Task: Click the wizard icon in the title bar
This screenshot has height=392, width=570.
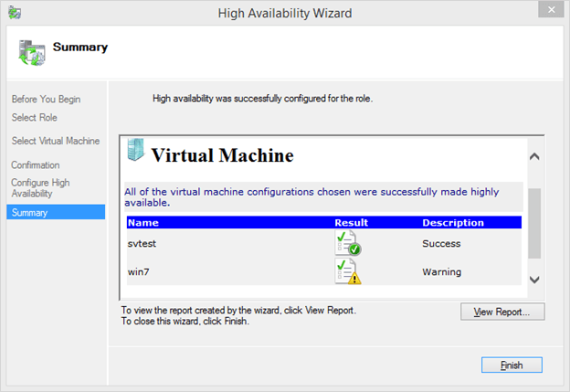Action: pos(13,14)
